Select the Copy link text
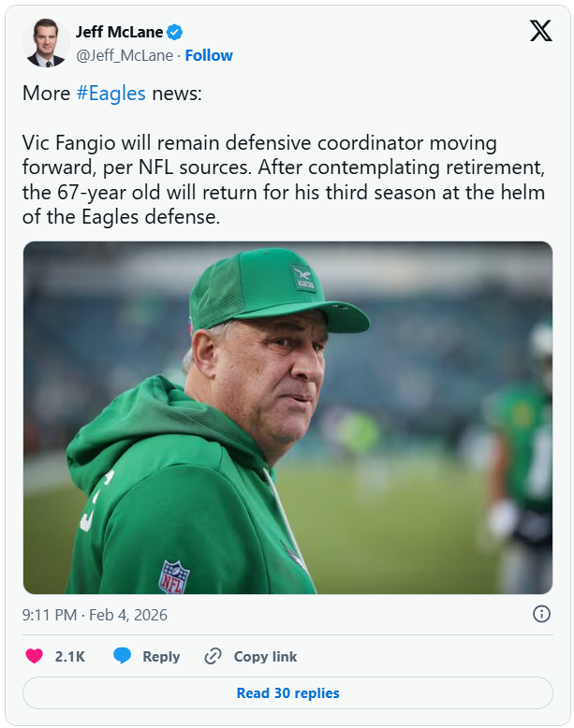Image resolution: width=574 pixels, height=728 pixels. (x=265, y=657)
